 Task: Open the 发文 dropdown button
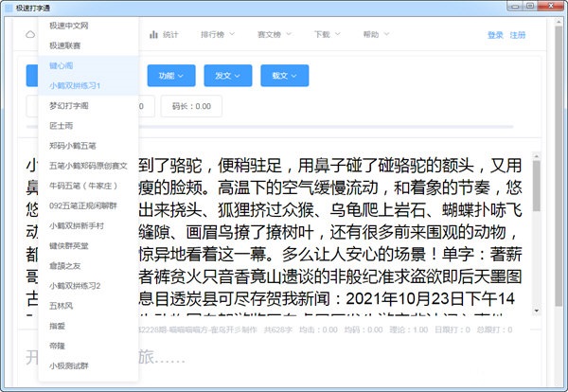(x=228, y=76)
